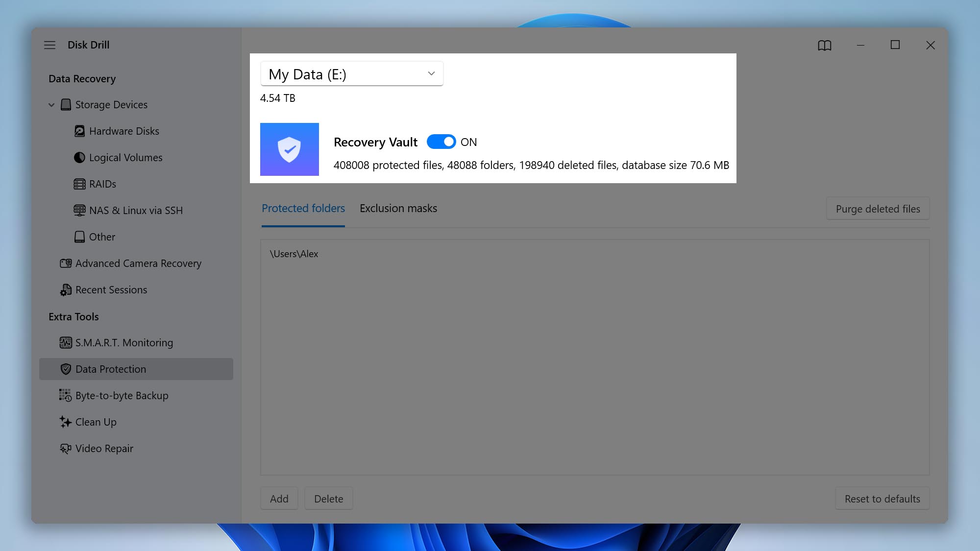Viewport: 980px width, 551px height.
Task: Click the Video Repair icon
Action: click(66, 449)
